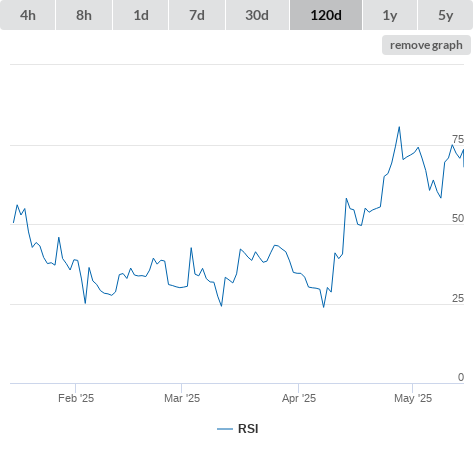Viewport: 474px width, 455px height.
Task: Show the 1d chart range
Action: (141, 15)
